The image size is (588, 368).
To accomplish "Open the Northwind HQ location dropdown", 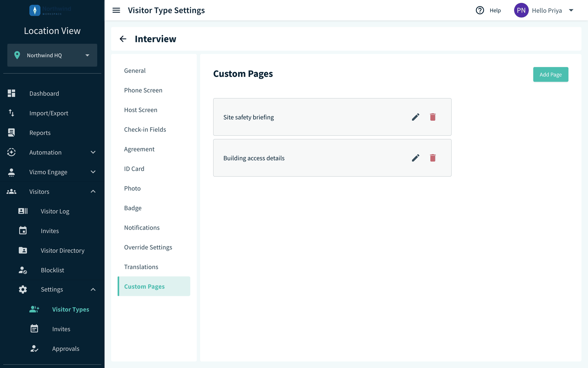I will click(52, 55).
